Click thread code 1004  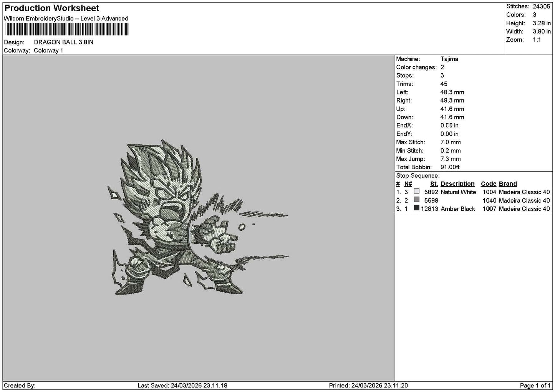[489, 192]
